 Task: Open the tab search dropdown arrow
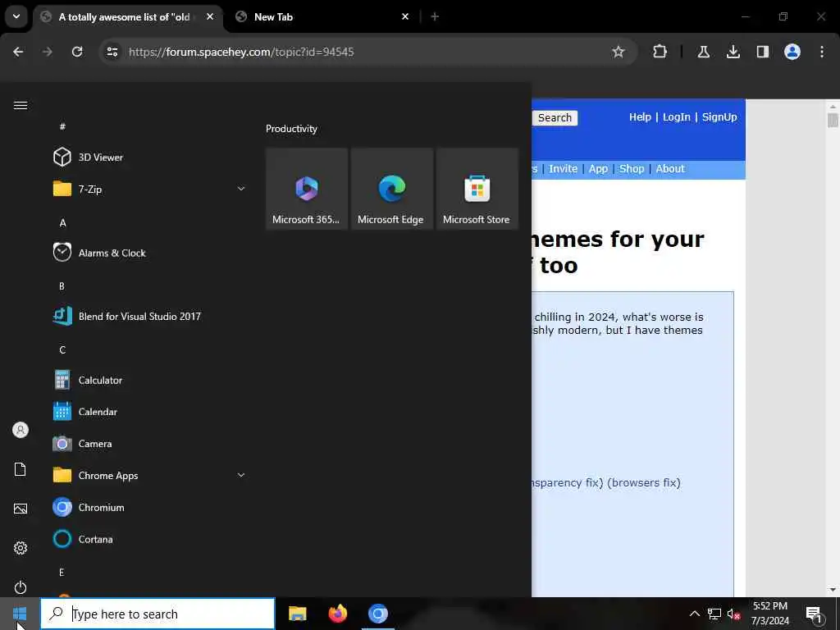pos(16,16)
